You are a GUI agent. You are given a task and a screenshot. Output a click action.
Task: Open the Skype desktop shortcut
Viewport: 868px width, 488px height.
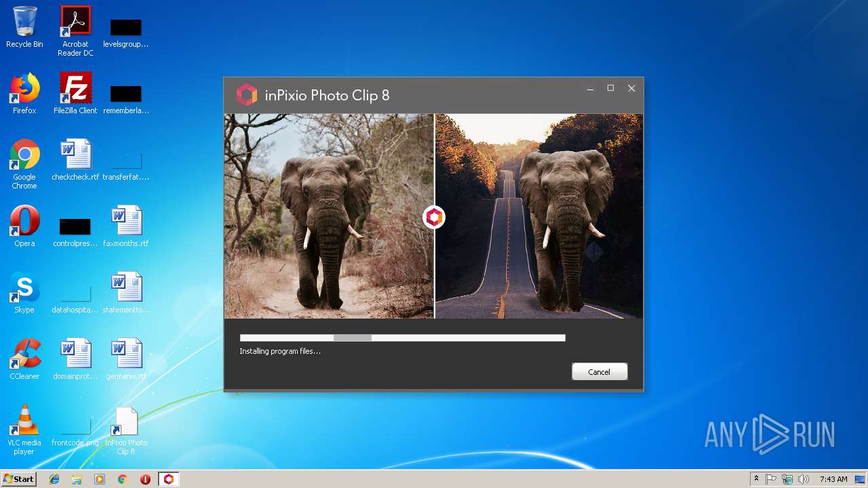[x=24, y=293]
